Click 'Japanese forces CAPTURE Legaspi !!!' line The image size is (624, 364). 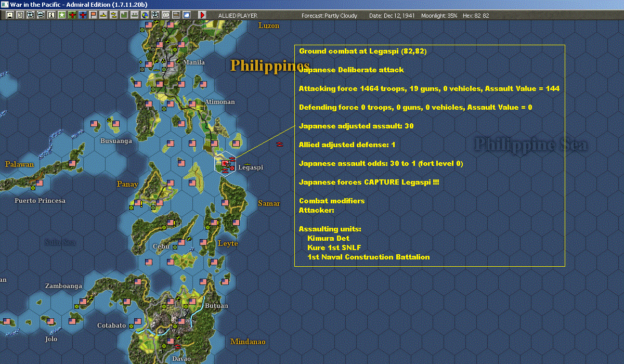point(370,182)
